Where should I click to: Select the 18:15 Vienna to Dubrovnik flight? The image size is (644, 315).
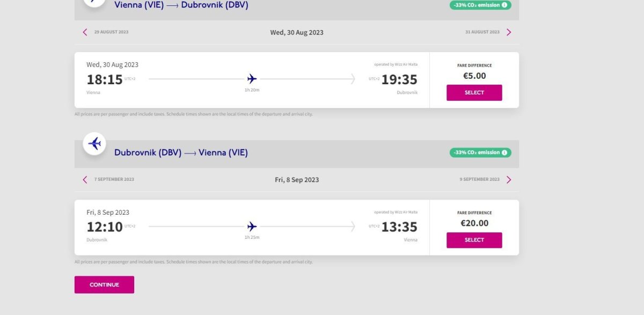[x=474, y=92]
